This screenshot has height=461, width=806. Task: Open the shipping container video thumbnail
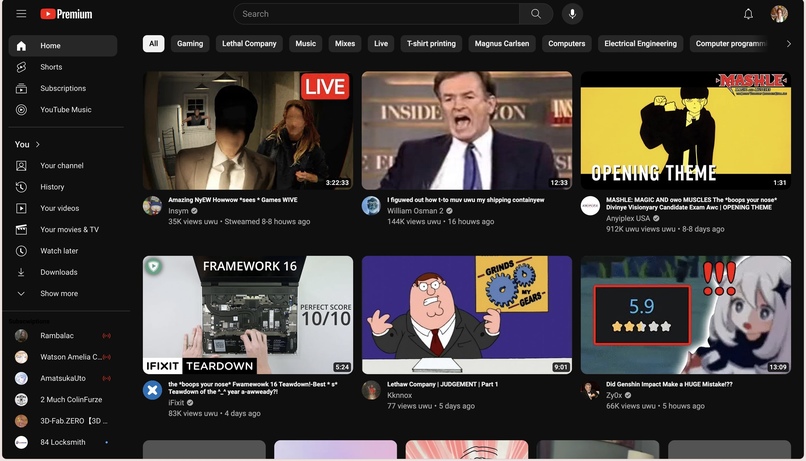point(467,130)
